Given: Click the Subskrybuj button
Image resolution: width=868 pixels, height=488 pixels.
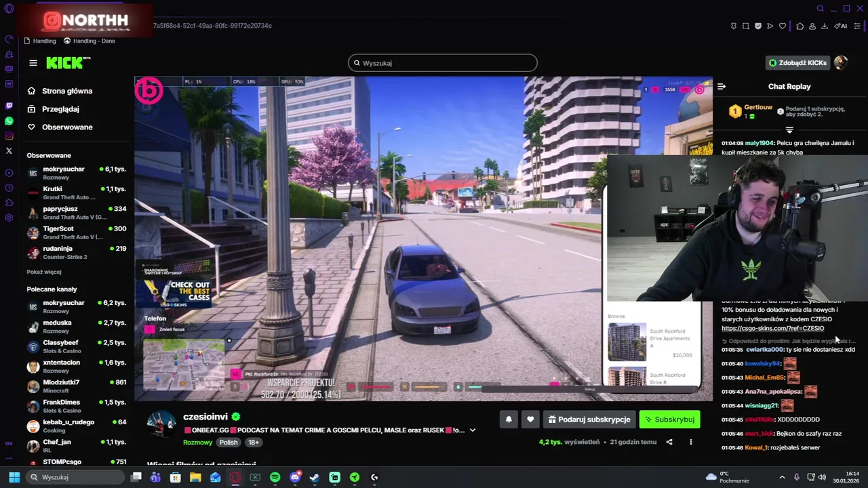Looking at the screenshot, I should (x=669, y=420).
